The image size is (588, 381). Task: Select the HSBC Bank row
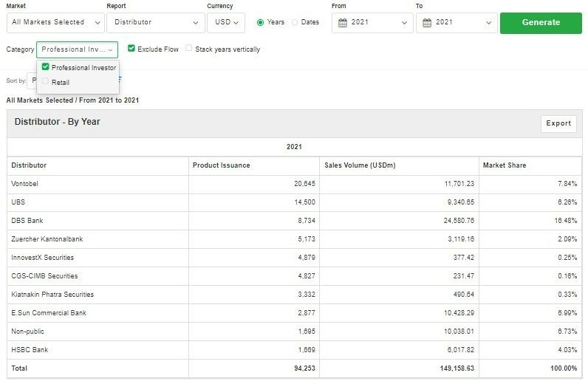pos(295,350)
